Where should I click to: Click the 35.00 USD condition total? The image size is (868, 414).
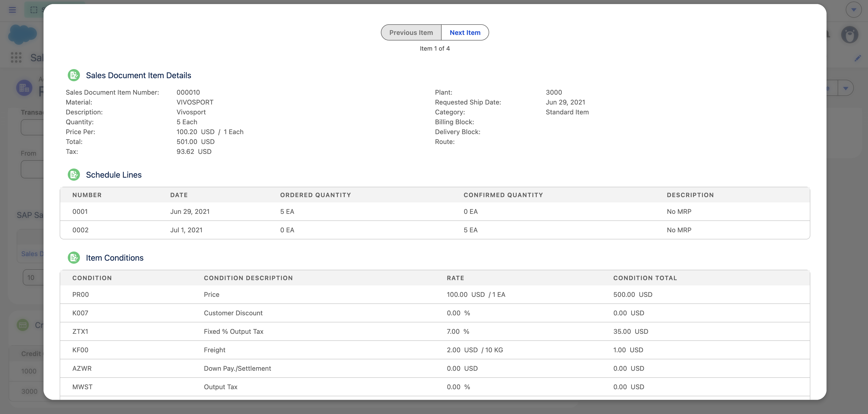[x=631, y=332]
